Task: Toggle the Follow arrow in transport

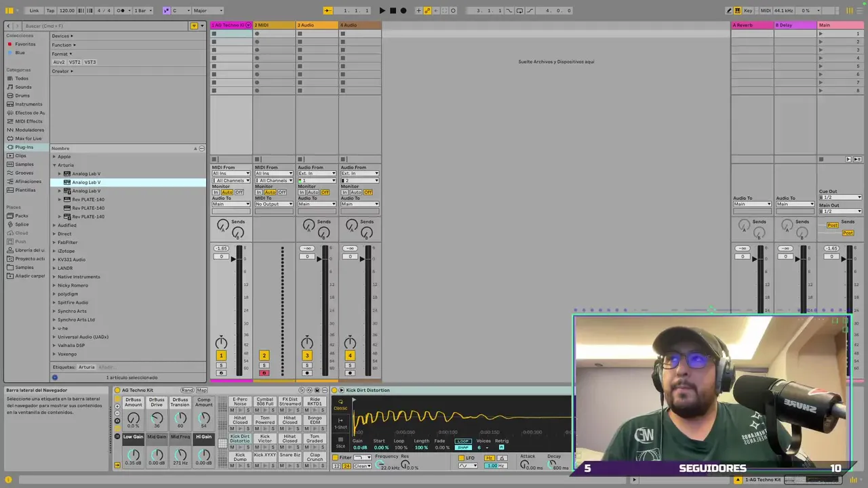Action: 328,10
